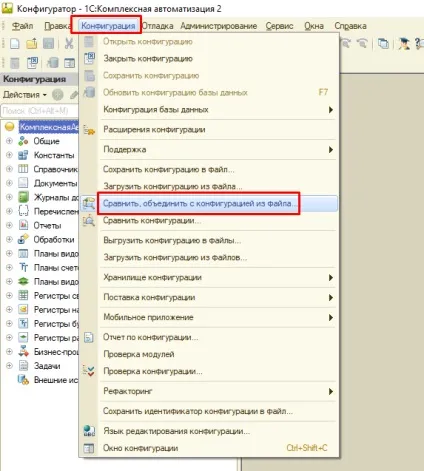Click the New document toolbar icon
Viewport: 424px width, 471px height.
click(14, 44)
